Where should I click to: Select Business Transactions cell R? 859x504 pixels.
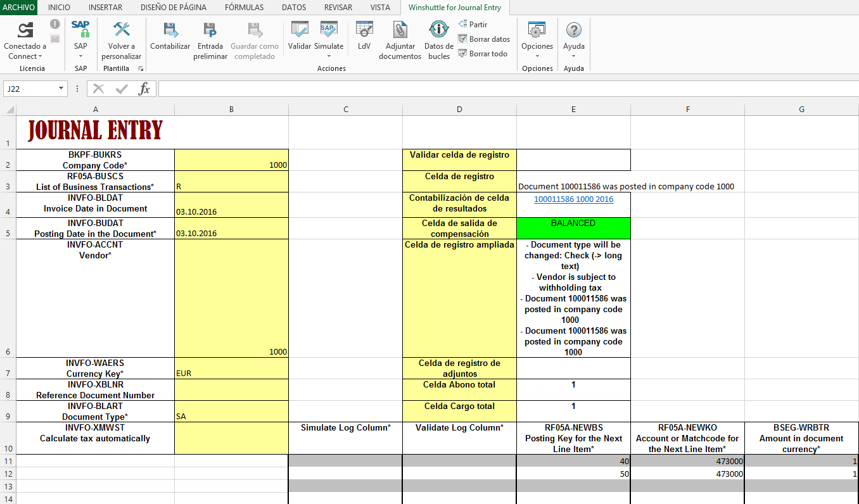click(x=231, y=181)
